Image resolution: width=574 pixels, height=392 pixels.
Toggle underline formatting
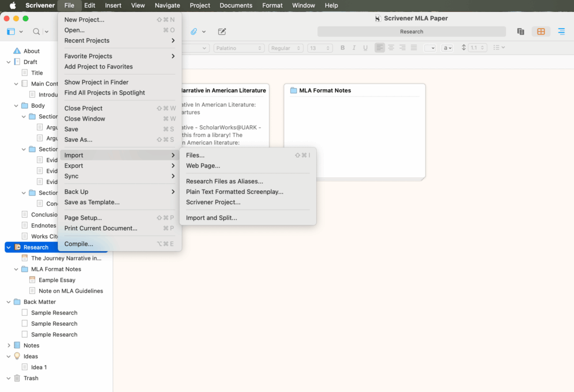tap(365, 48)
